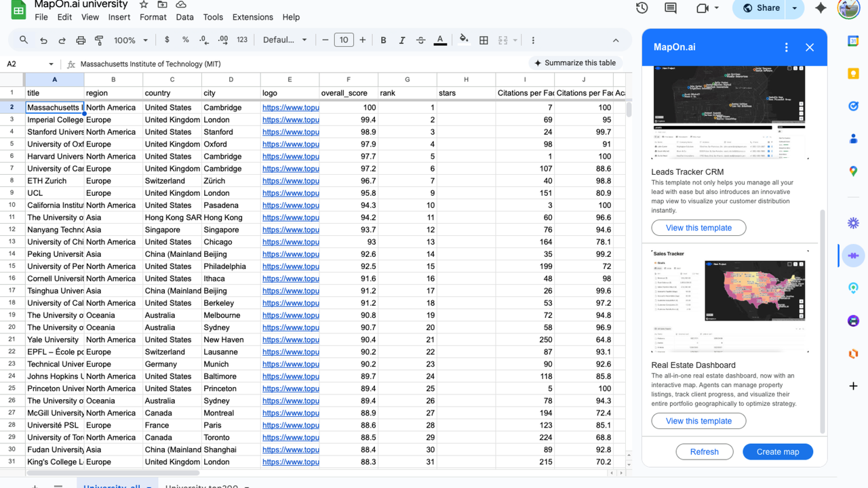This screenshot has height=488, width=868.
Task: Click the Undo icon in the toolbar
Action: click(x=44, y=39)
